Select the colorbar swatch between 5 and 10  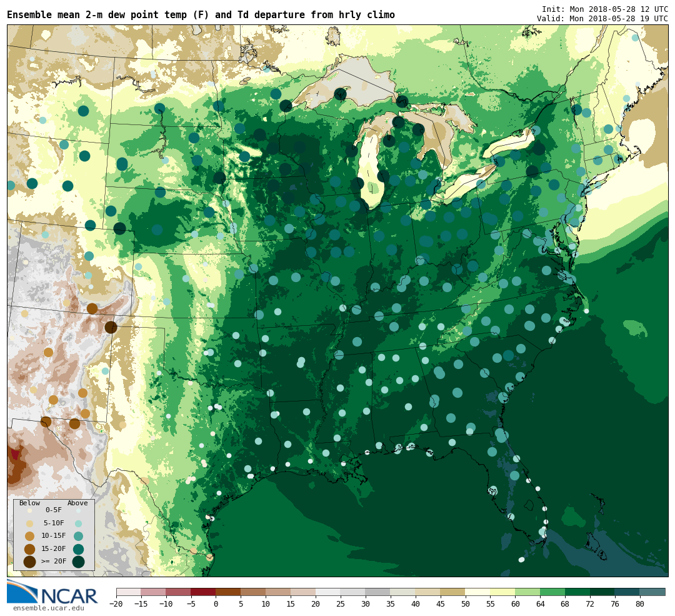tap(254, 592)
